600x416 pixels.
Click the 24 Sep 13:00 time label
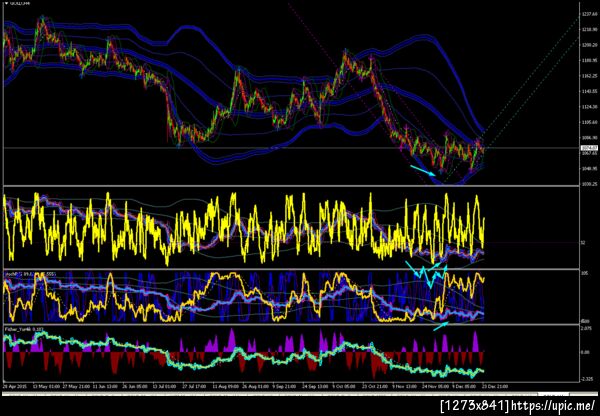315,387
